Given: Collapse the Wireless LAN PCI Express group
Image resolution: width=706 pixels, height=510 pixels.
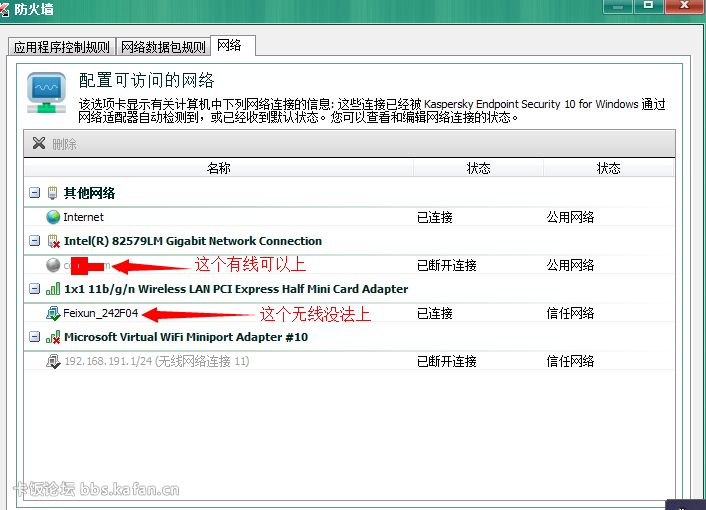Looking at the screenshot, I should click(34, 289).
